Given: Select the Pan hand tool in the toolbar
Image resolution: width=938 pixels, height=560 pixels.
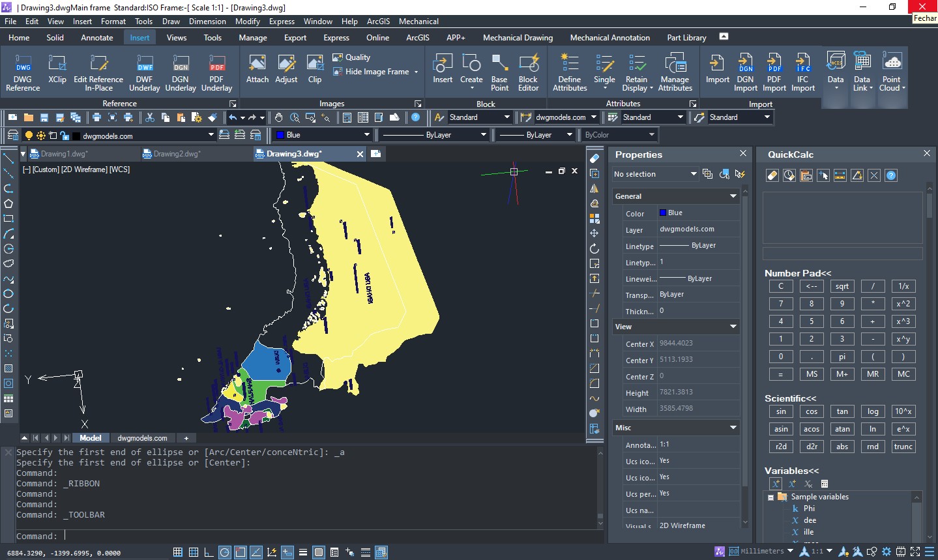Looking at the screenshot, I should 278,117.
